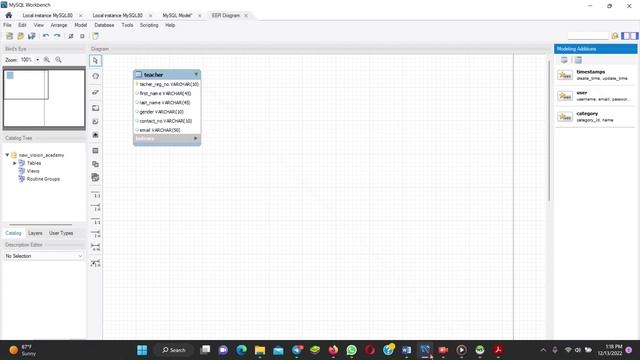Choose the n:m relationship tool
The height and width of the screenshot is (360, 640).
coord(96,247)
